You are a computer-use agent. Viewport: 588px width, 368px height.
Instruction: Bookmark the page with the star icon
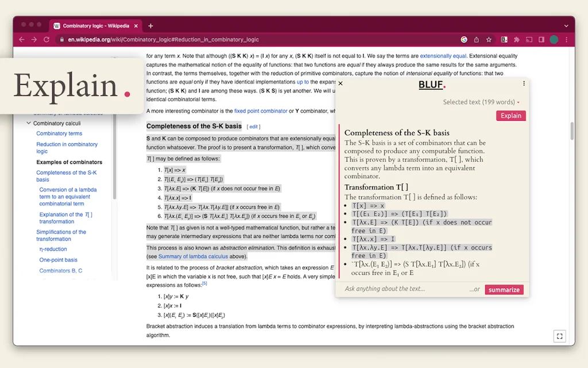pos(489,40)
